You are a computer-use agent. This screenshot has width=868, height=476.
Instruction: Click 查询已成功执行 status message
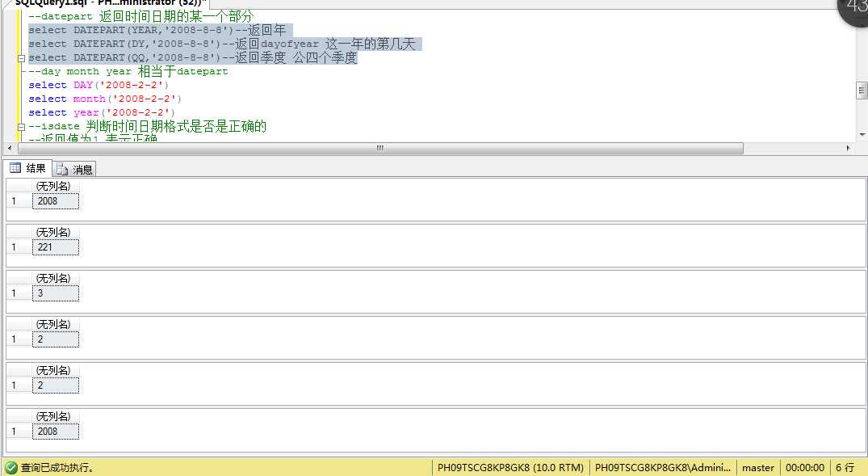point(57,468)
